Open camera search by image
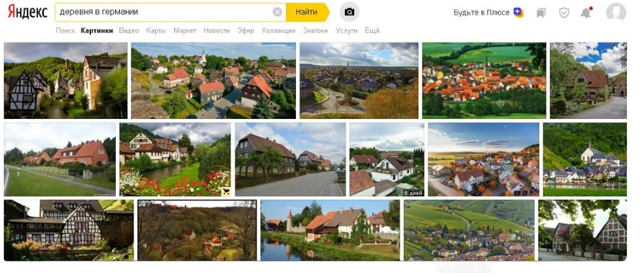The image size is (644, 277). tap(349, 12)
